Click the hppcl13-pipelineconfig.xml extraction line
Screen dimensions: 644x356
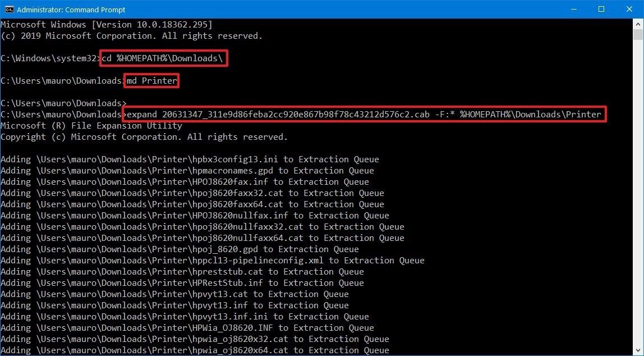pos(213,260)
